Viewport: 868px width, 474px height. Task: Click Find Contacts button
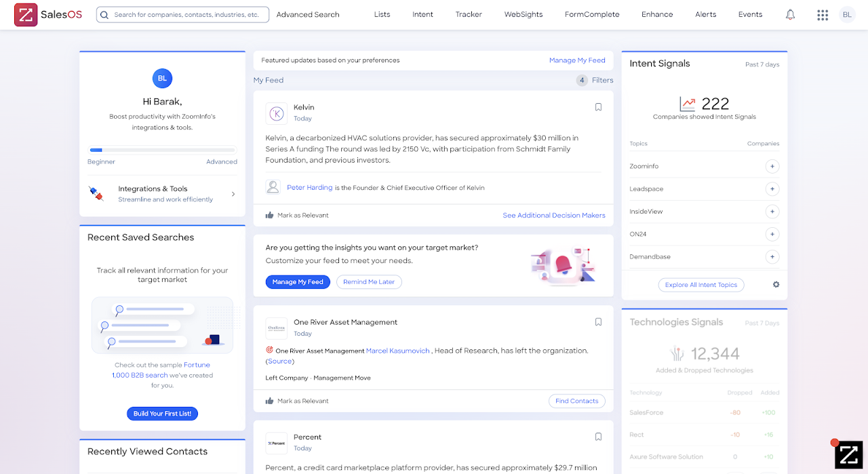point(576,401)
